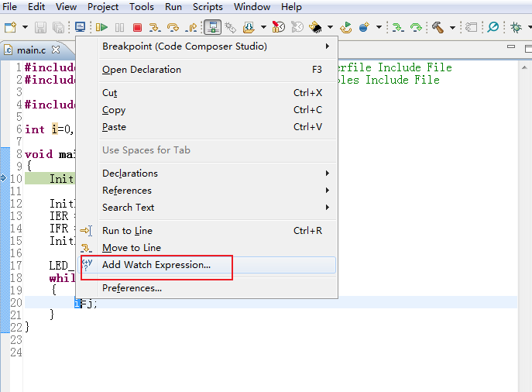Screen dimensions: 532x392
Task: Open the Help menu
Action: (291, 7)
